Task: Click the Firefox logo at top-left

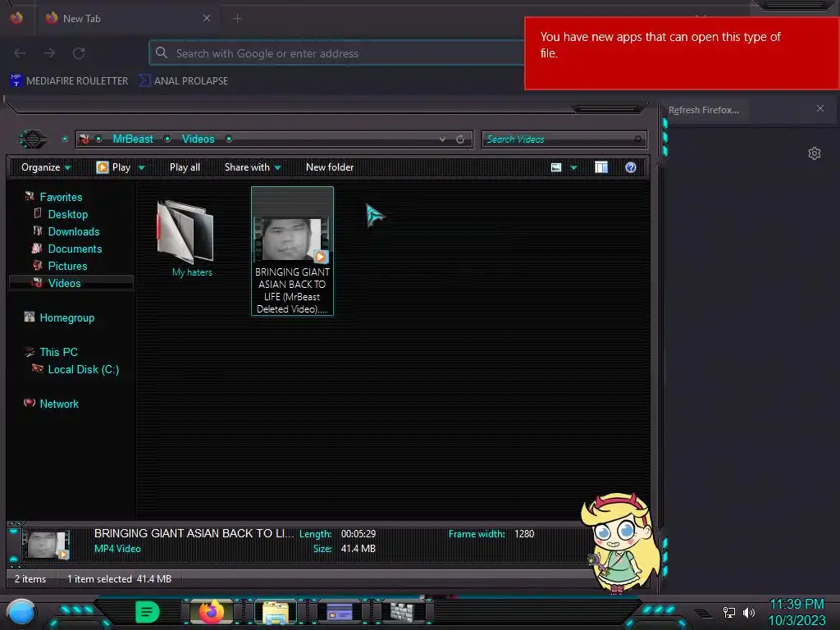Action: [16, 18]
